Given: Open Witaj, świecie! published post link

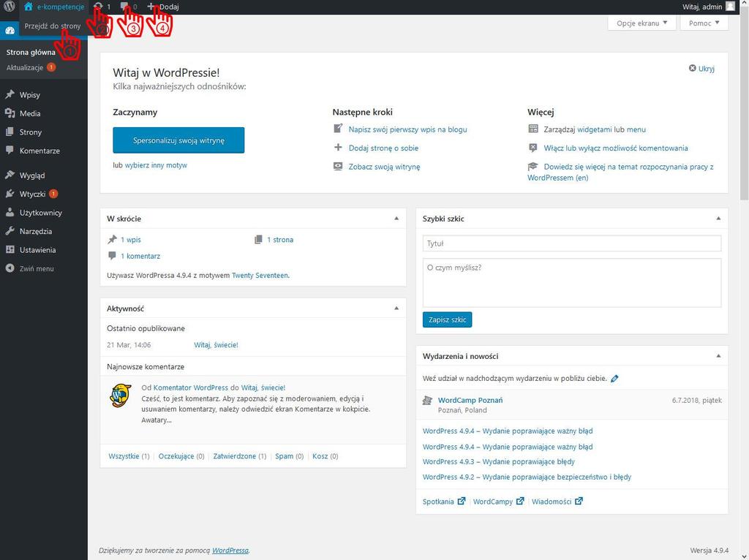Looking at the screenshot, I should coord(216,344).
